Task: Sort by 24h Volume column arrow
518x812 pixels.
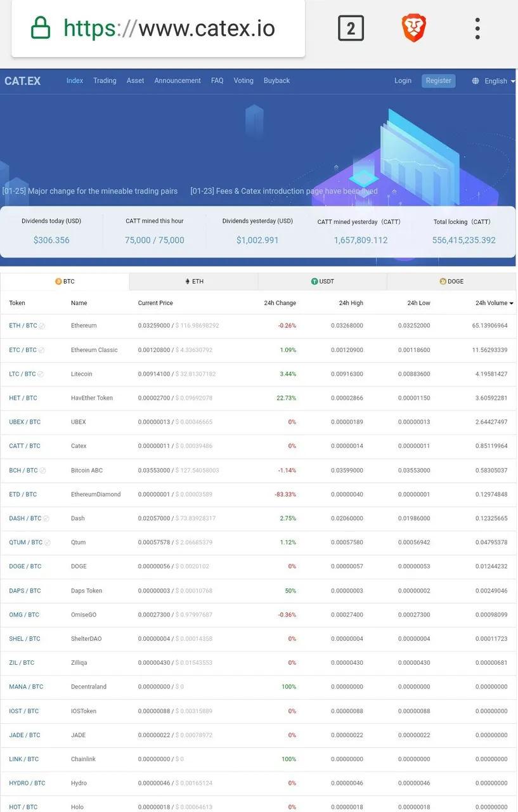Action: [x=511, y=304]
